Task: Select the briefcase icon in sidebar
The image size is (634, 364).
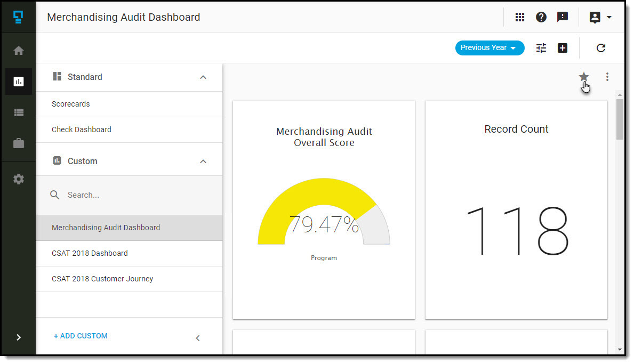Action: (18, 143)
